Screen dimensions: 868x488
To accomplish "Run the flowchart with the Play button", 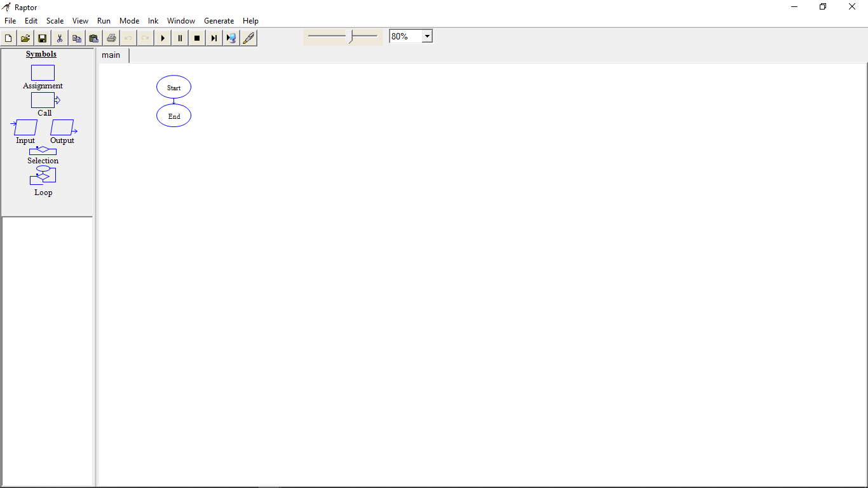I will 163,37.
